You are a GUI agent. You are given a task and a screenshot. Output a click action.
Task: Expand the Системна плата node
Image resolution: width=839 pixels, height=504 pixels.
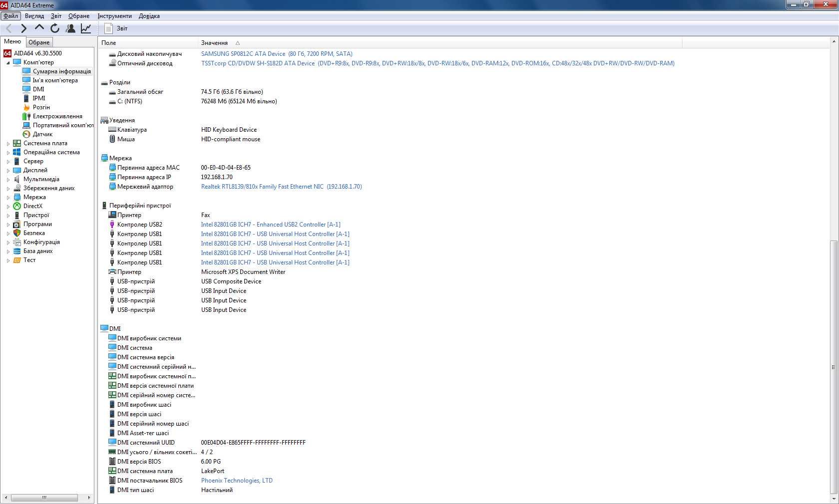8,144
